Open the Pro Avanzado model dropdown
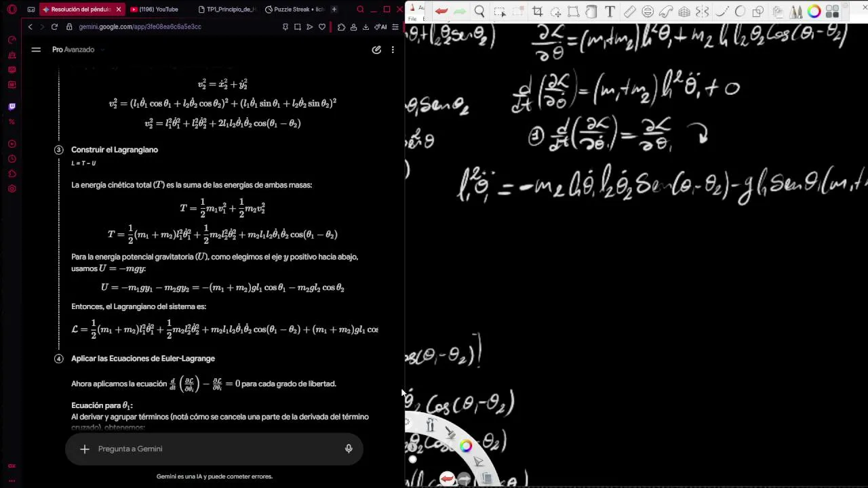 (78, 49)
